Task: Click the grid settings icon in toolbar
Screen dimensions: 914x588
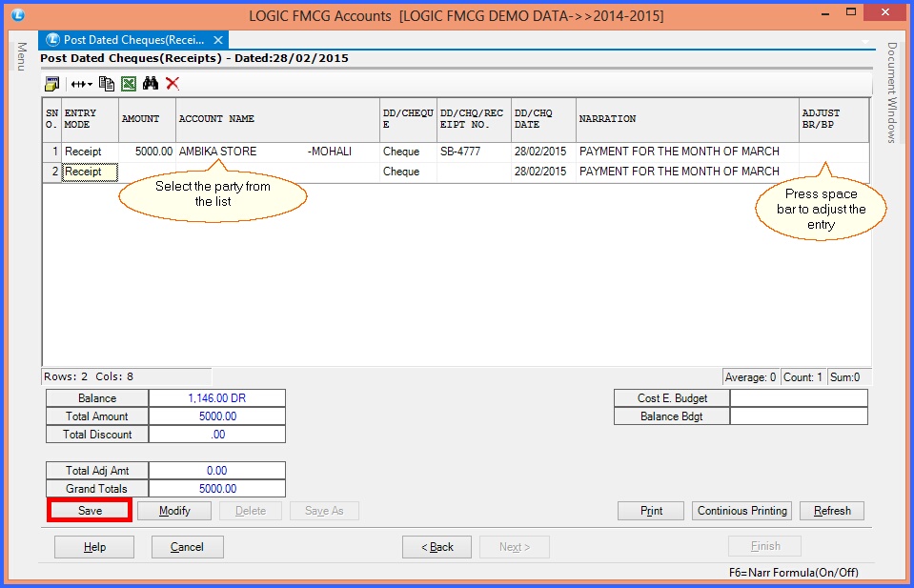Action: point(51,84)
